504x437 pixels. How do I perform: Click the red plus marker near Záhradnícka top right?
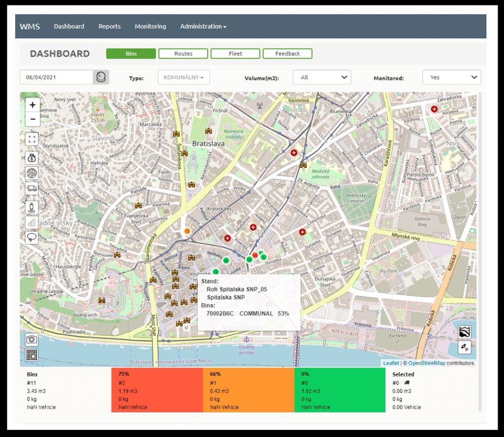coord(434,109)
